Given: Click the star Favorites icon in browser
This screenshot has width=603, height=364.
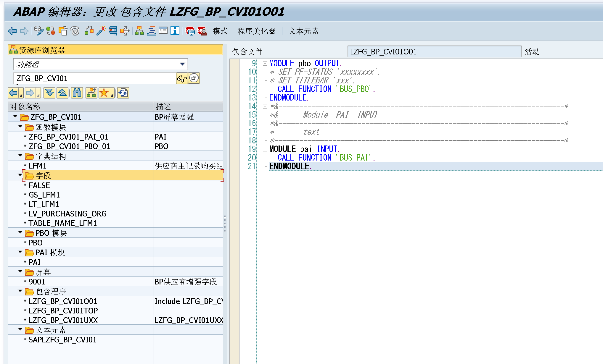Looking at the screenshot, I should pos(104,93).
